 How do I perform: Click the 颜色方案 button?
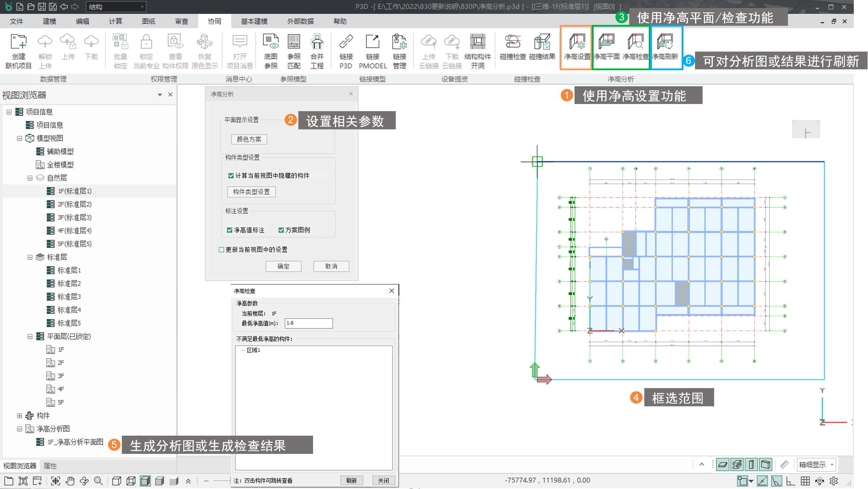click(x=249, y=139)
